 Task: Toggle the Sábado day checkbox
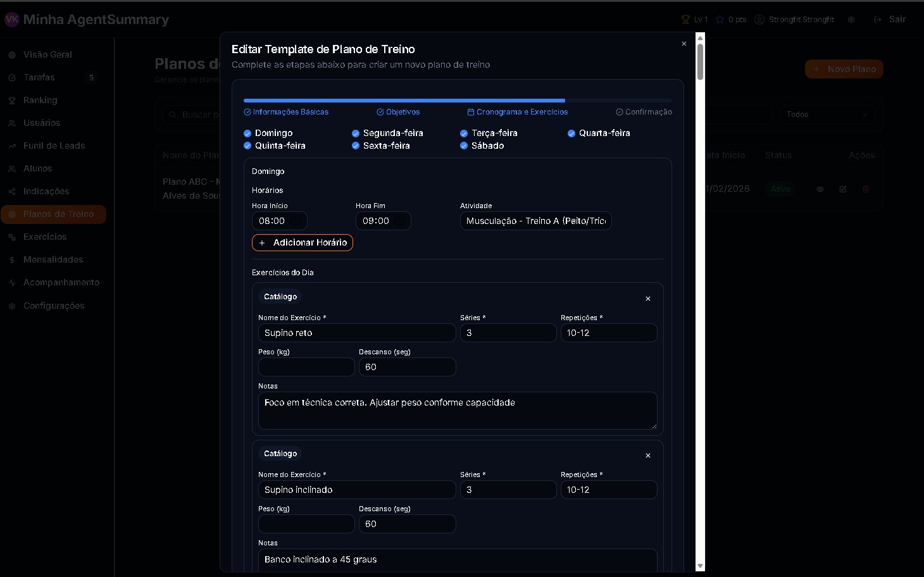pos(464,146)
